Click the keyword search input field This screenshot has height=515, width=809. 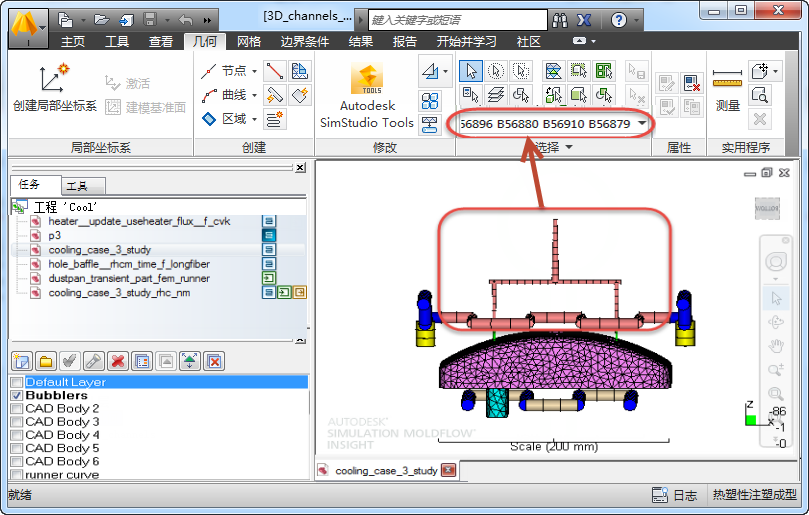tap(458, 20)
